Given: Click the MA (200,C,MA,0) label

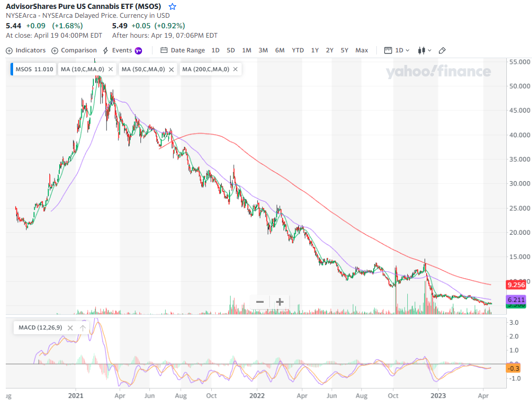Looking at the screenshot, I should point(205,69).
